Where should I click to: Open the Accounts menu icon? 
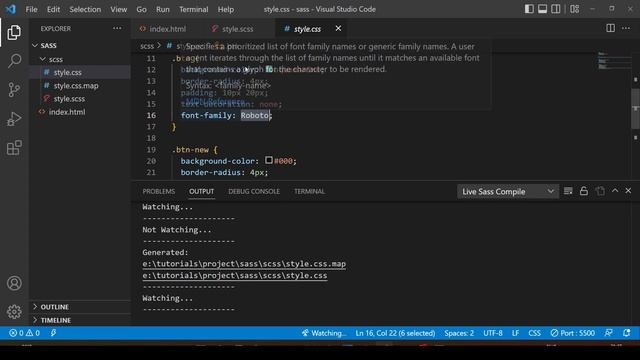tap(14, 283)
